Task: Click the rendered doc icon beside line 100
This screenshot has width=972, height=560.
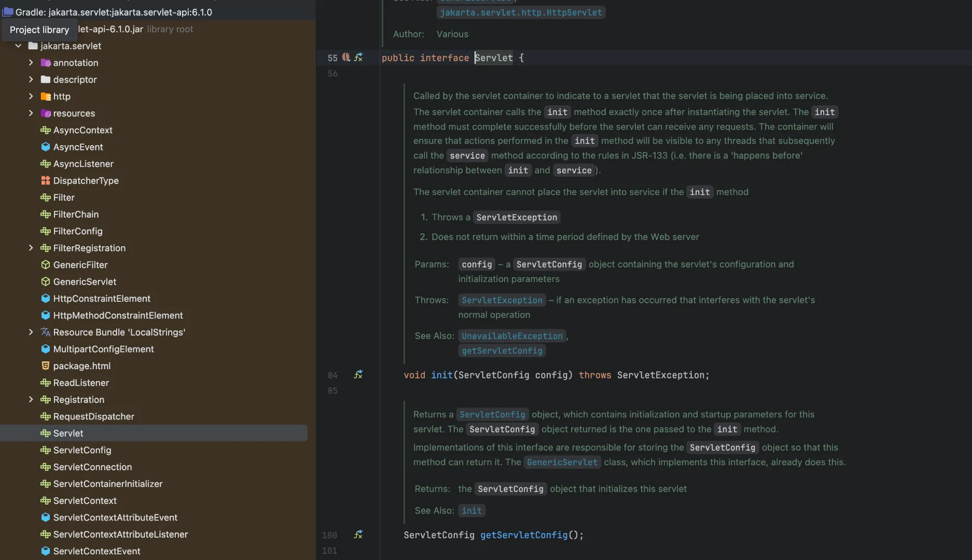Action: click(x=358, y=535)
